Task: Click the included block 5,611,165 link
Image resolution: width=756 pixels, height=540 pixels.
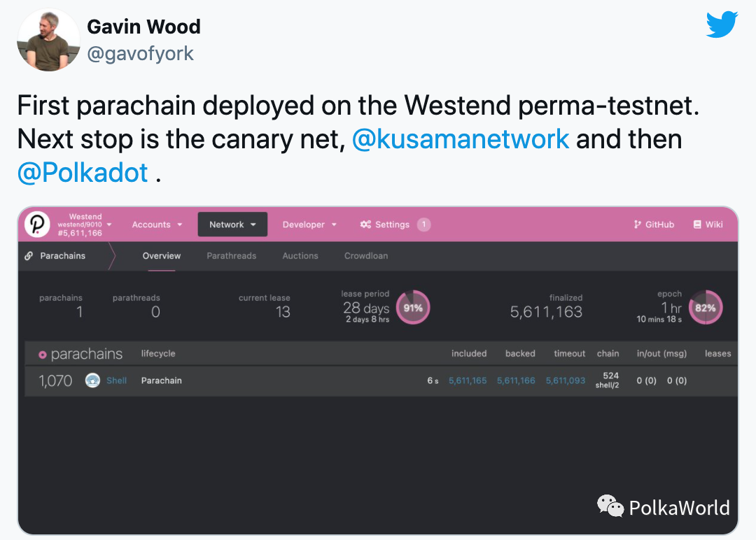Action: [x=468, y=381]
